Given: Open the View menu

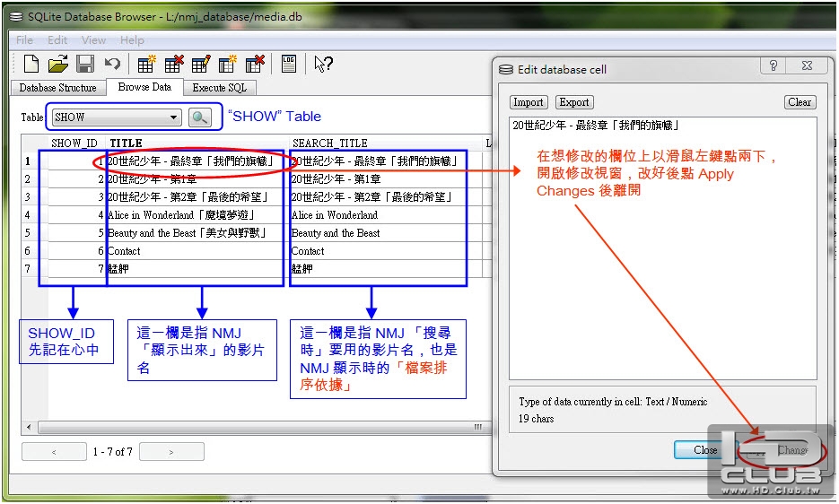Looking at the screenshot, I should 93,40.
